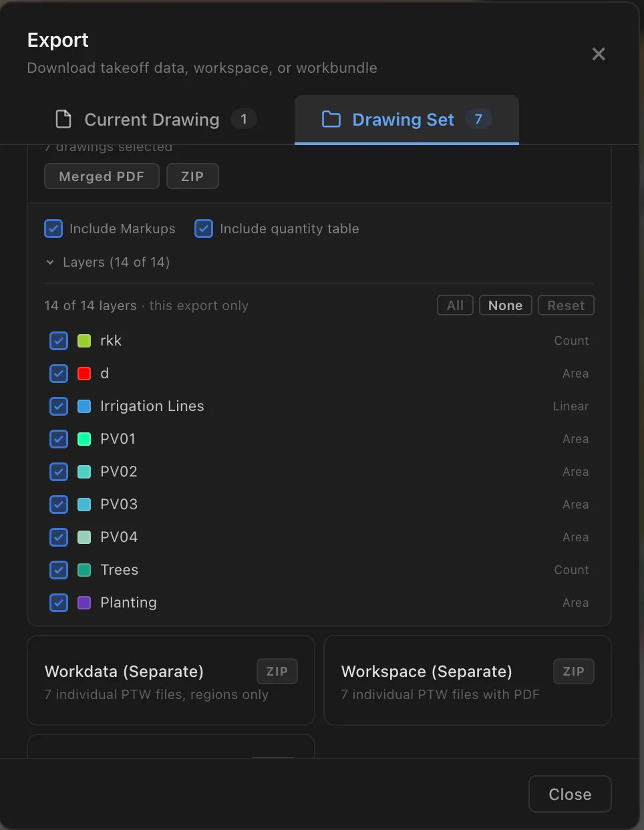Collapse the Layers (14 of 14) section
Screen dimensions: 644x830
108,262
